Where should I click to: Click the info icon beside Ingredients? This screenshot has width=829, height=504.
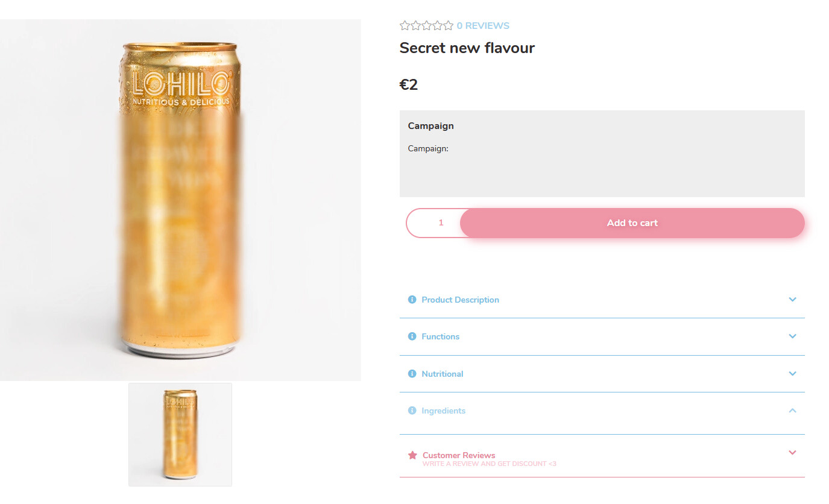(412, 411)
